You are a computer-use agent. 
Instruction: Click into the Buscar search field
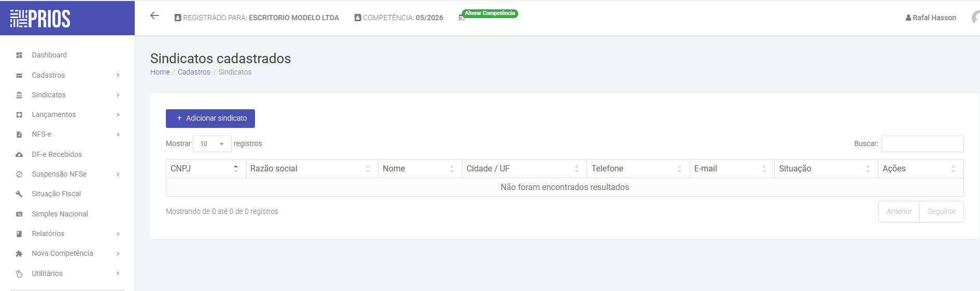(922, 144)
